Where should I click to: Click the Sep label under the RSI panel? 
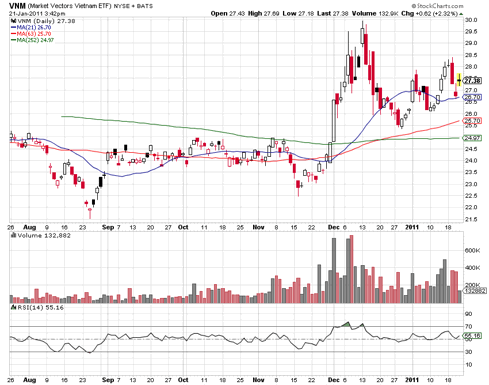click(x=108, y=380)
